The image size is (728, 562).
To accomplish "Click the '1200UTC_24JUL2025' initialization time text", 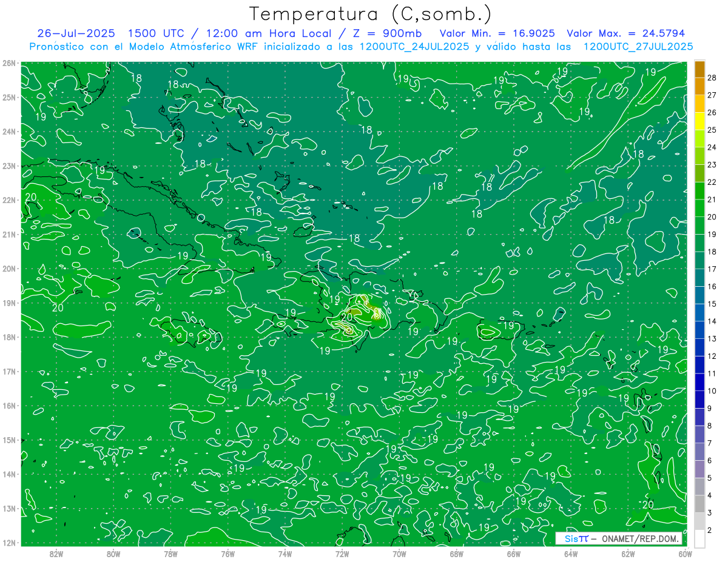I will tap(414, 46).
